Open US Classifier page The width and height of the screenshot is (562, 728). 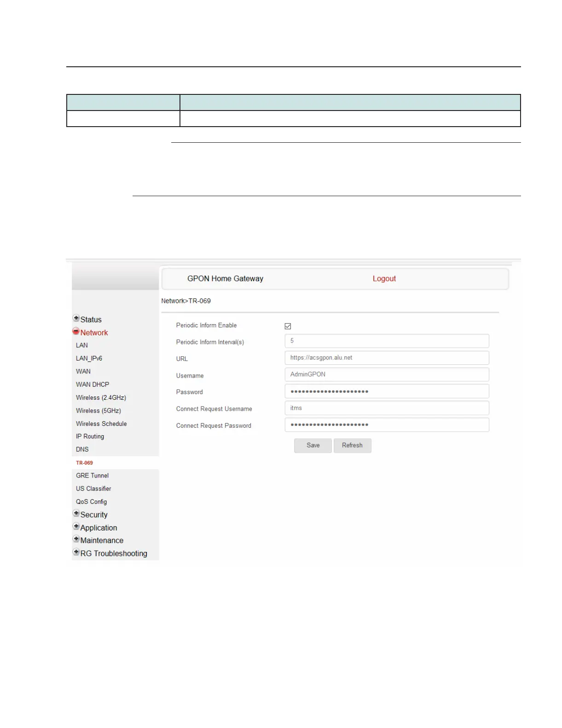pyautogui.click(x=93, y=489)
